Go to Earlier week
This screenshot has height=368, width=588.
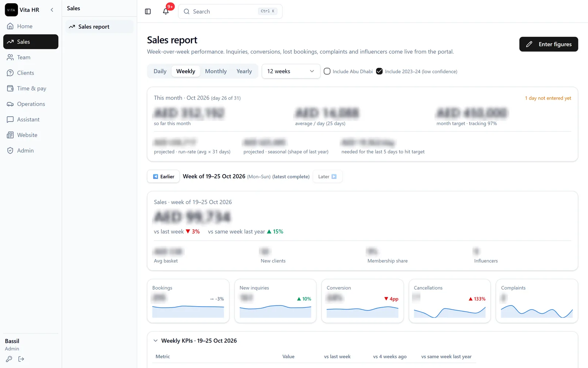164,177
